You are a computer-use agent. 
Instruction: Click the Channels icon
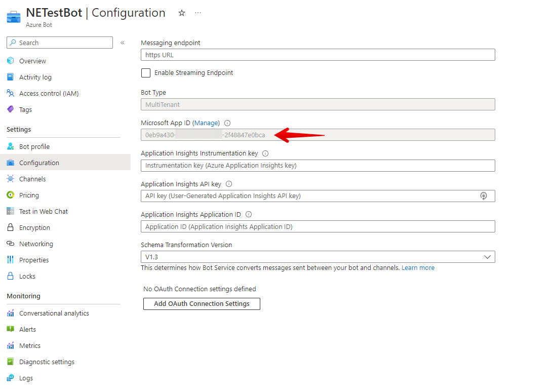pos(11,179)
